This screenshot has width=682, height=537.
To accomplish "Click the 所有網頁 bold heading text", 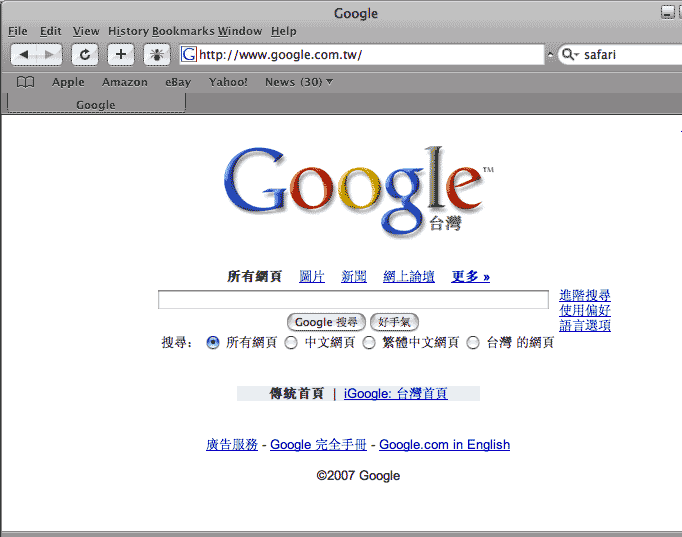I will [254, 276].
